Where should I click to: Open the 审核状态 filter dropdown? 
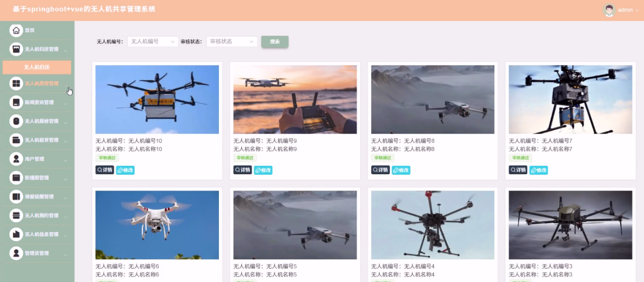point(232,42)
